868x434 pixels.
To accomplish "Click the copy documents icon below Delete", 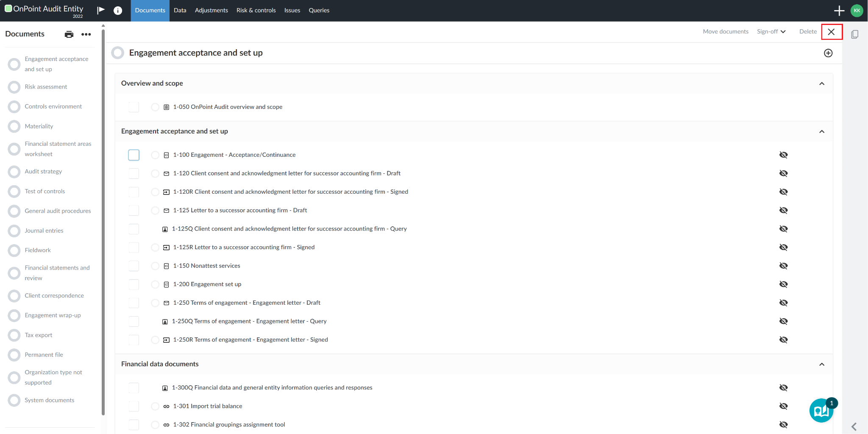I will point(854,34).
